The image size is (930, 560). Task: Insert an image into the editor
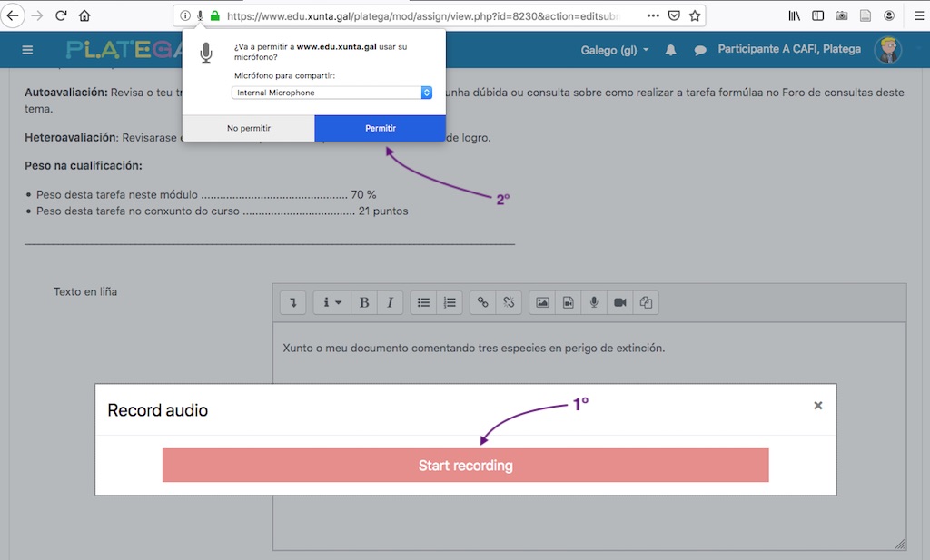click(542, 303)
